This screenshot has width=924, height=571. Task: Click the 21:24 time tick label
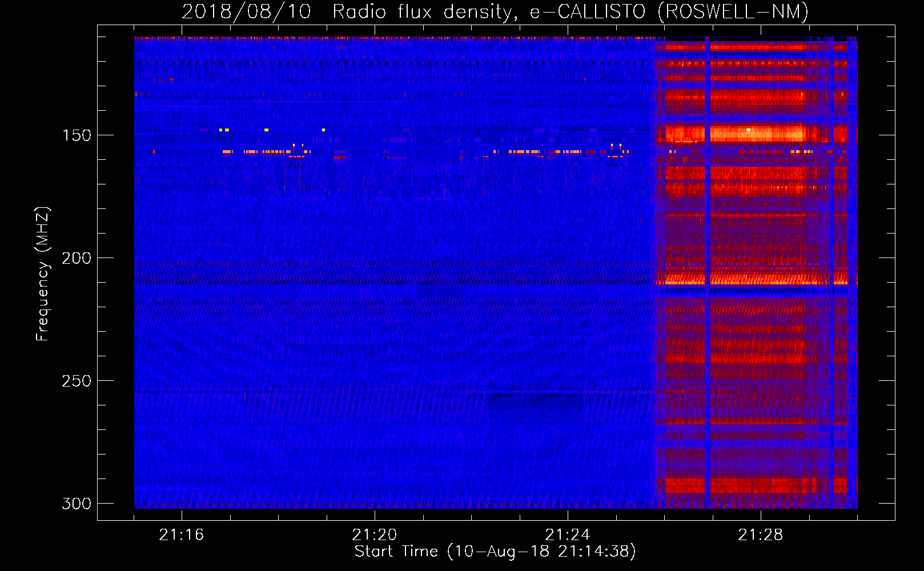(568, 534)
